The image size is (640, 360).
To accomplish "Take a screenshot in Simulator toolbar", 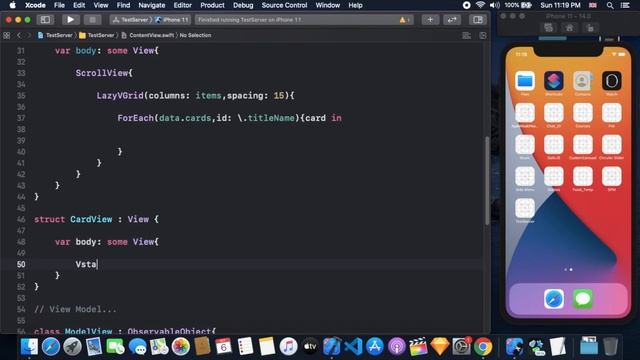I will click(548, 28).
